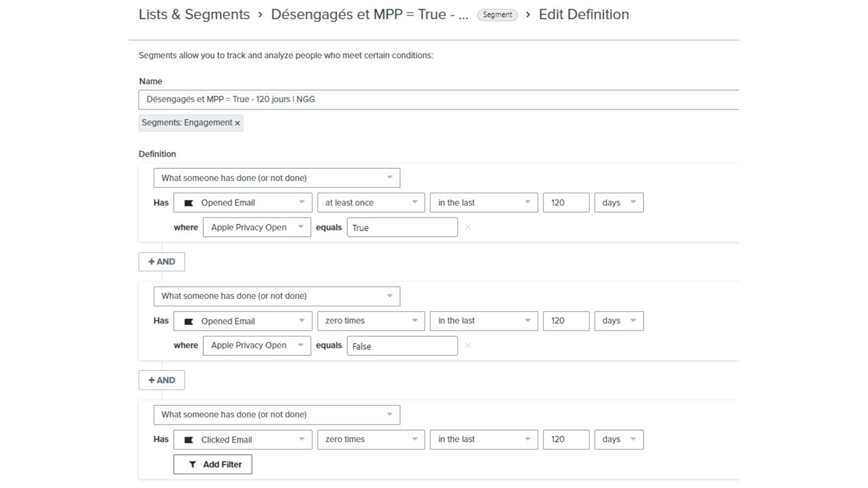Expand the third condition type dropdown
868x488 pixels.
click(x=277, y=415)
